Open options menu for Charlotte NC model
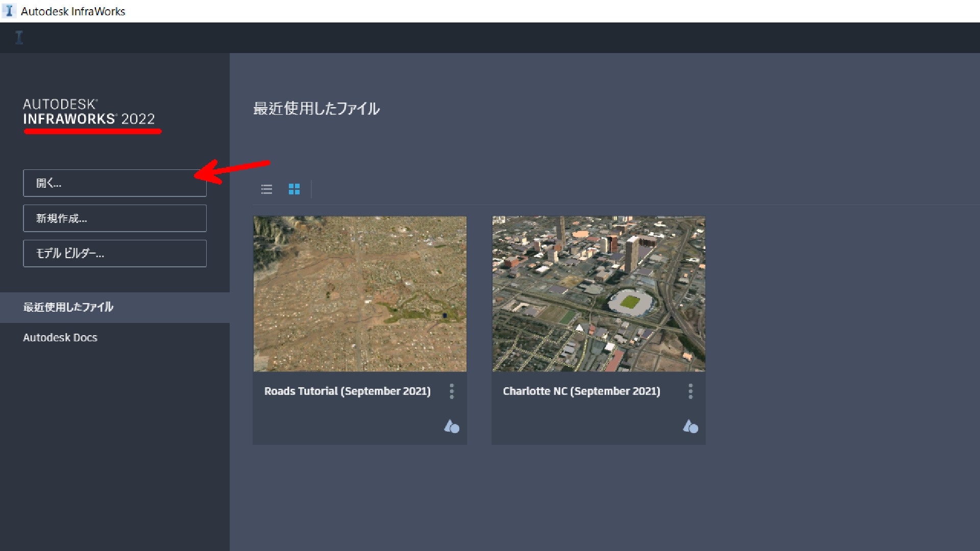 click(691, 391)
